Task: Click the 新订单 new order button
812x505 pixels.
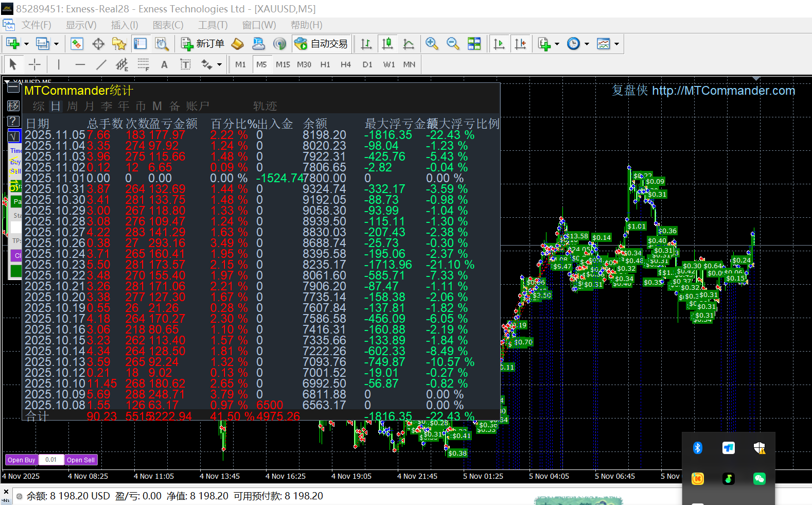Action: (203, 44)
